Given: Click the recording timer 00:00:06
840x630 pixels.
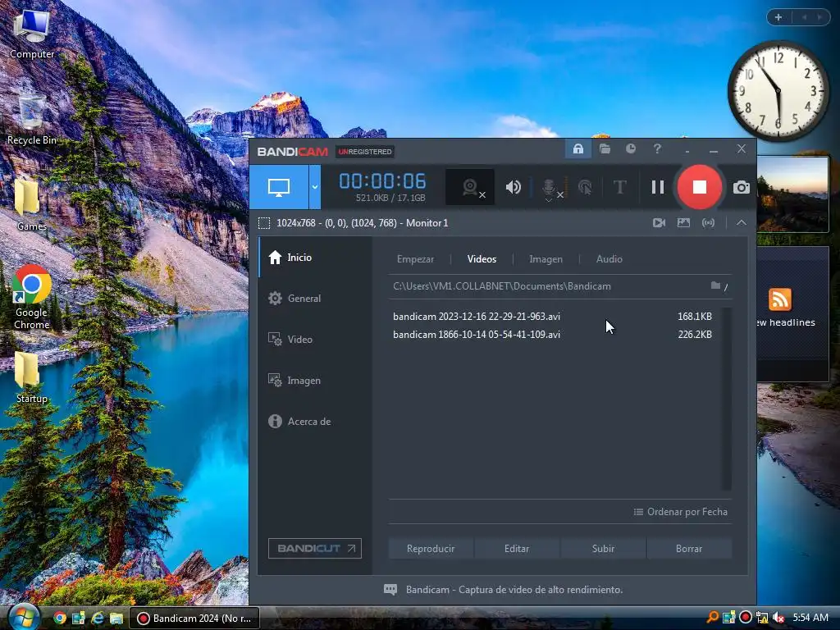Looking at the screenshot, I should pos(382,181).
